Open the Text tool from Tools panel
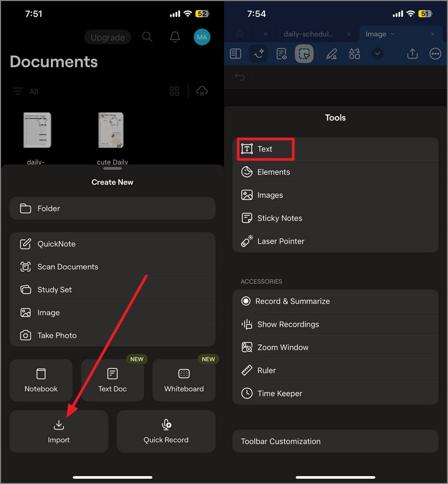This screenshot has width=448, height=484. click(265, 149)
